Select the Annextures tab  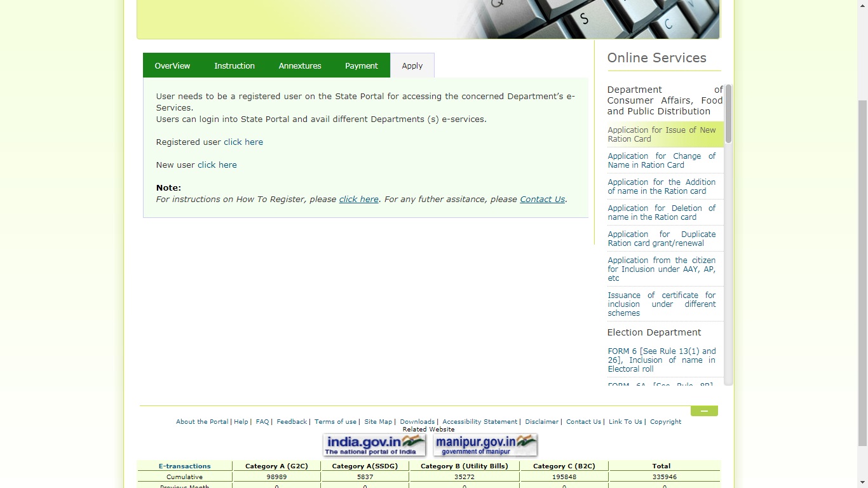coord(299,65)
